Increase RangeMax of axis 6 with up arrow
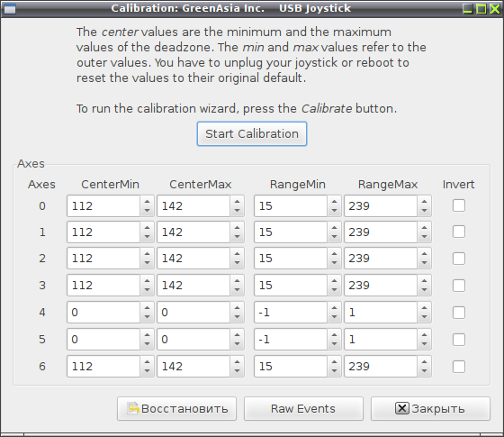 click(424, 362)
